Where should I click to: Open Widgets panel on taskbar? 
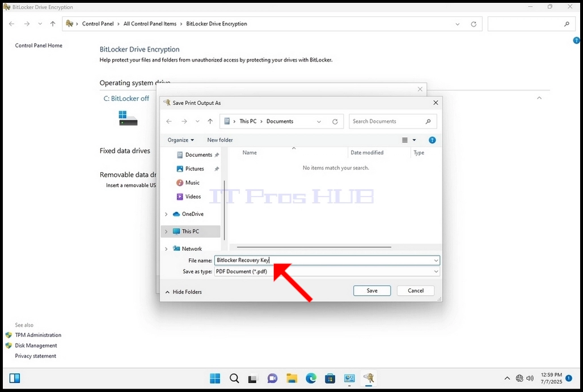15,378
